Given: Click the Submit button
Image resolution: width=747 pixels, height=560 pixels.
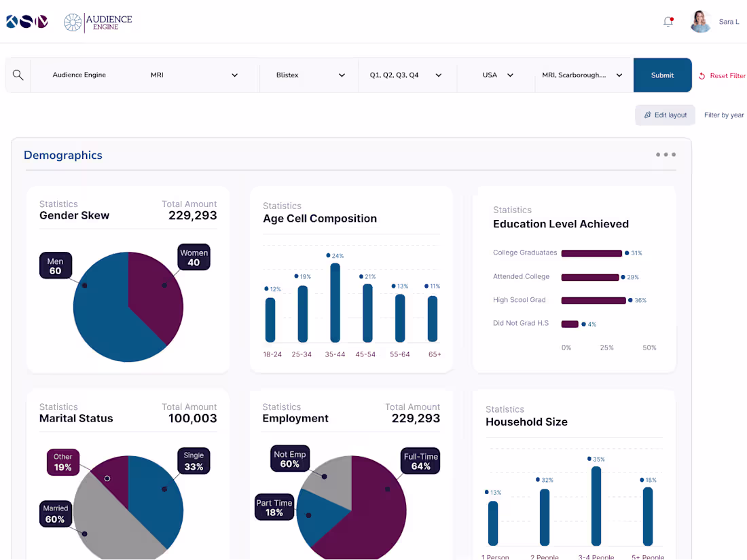Looking at the screenshot, I should coord(662,75).
